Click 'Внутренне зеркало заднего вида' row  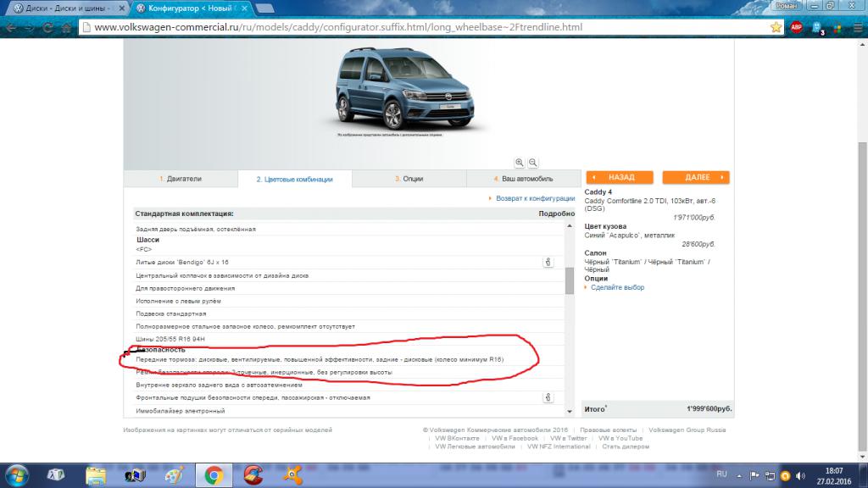click(348, 385)
